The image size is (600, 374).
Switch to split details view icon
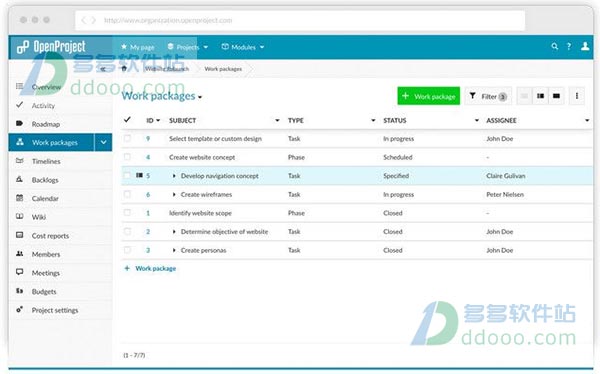pyautogui.click(x=540, y=96)
